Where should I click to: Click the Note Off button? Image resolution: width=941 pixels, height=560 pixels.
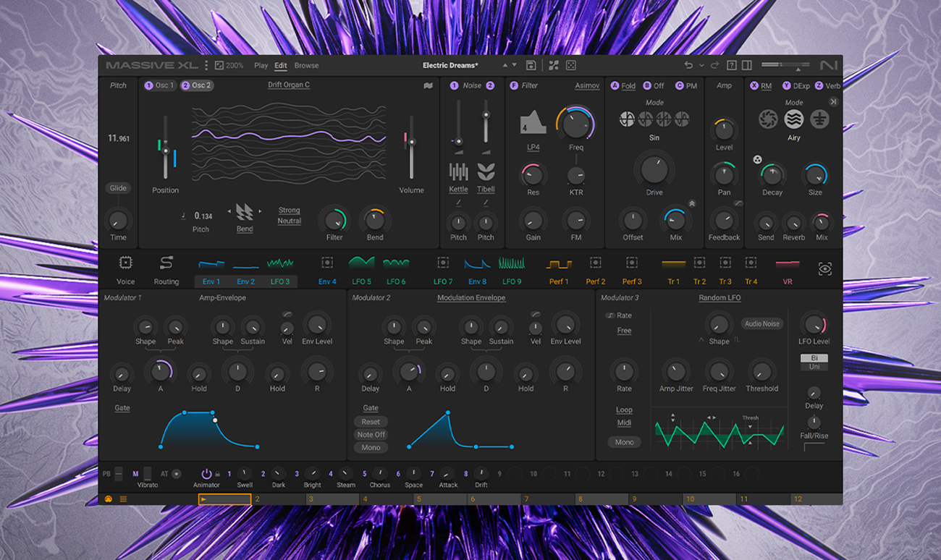[x=371, y=435]
